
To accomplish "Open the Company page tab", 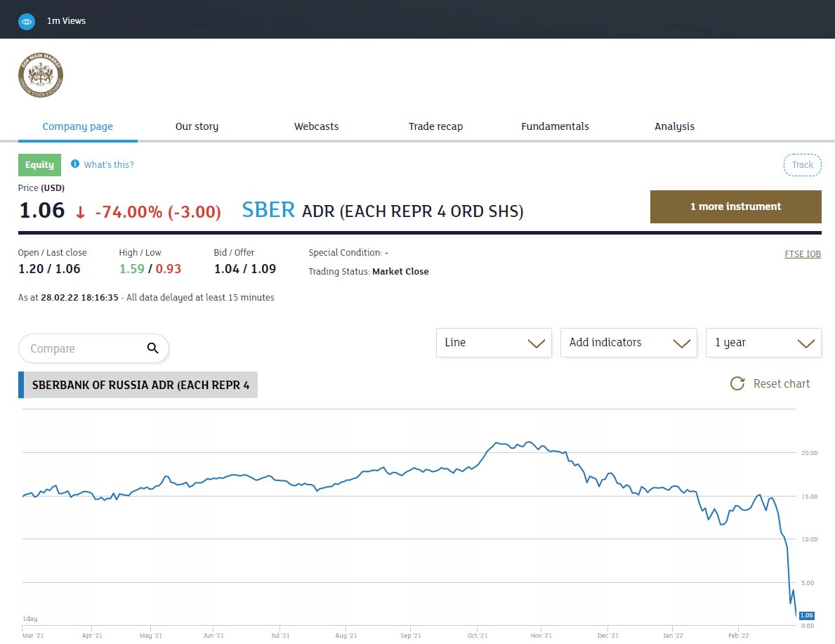I will point(78,126).
